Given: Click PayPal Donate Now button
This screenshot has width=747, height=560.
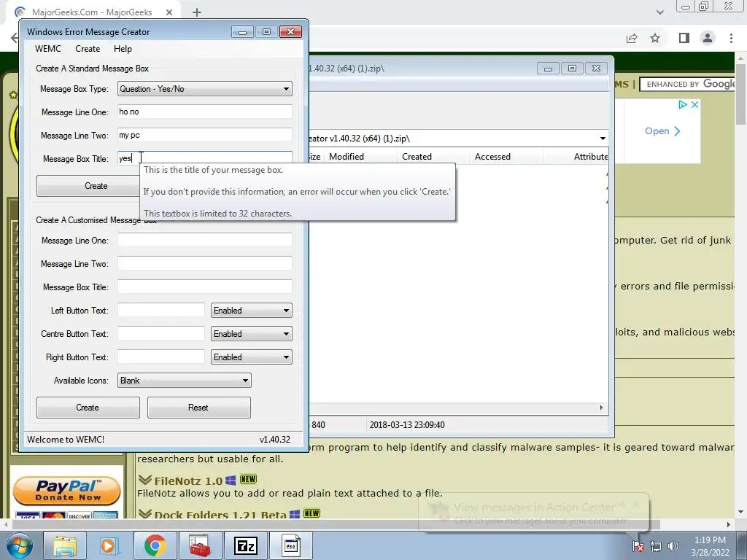Looking at the screenshot, I should pos(66,491).
